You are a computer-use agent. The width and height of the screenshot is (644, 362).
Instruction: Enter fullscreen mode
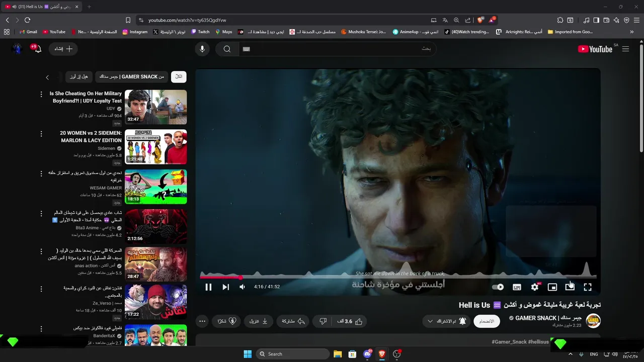click(x=588, y=287)
